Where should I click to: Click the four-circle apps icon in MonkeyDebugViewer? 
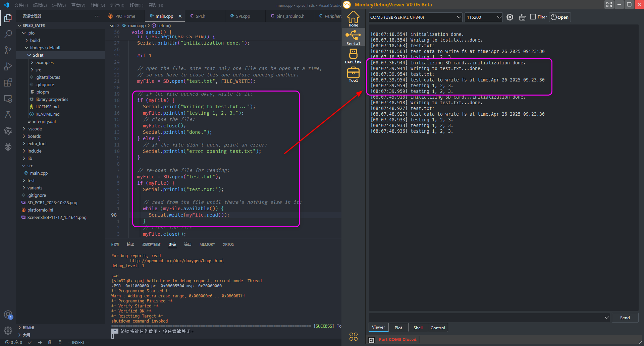pos(354,337)
